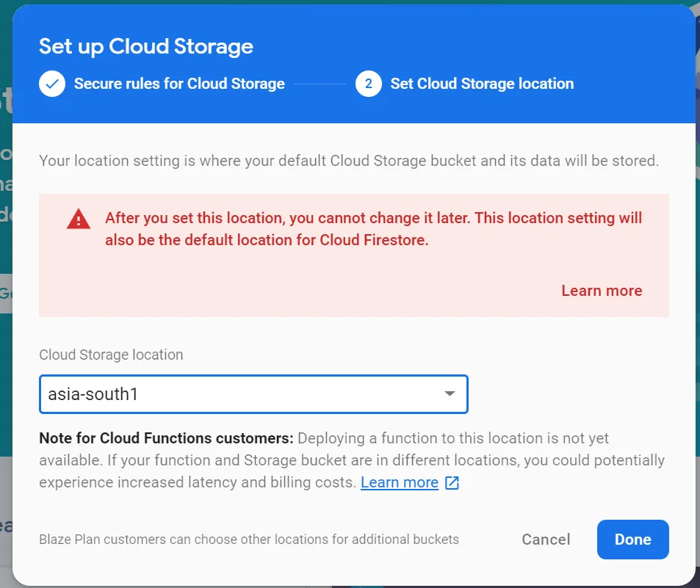This screenshot has height=588, width=700.
Task: Click the step 1 checkmark icon
Action: [51, 84]
